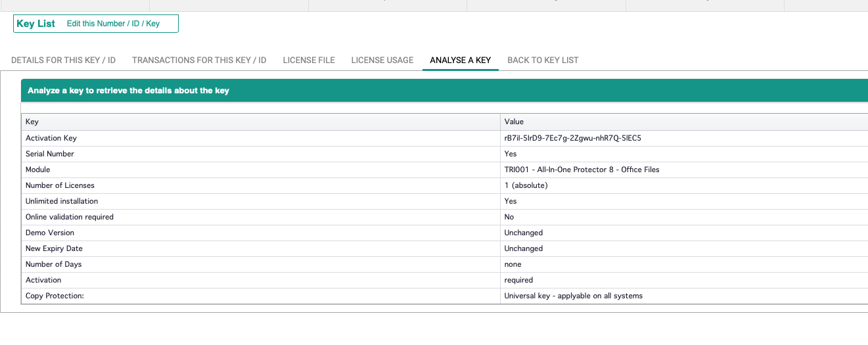
Task: Select the Number of Licenses row label
Action: coord(60,185)
